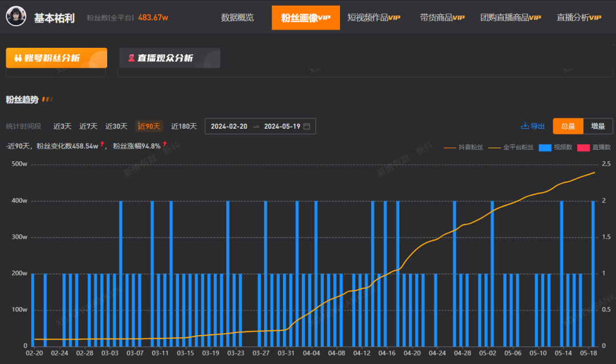The image size is (616, 364).
Task: Click the 导出 download icon
Action: pos(525,126)
